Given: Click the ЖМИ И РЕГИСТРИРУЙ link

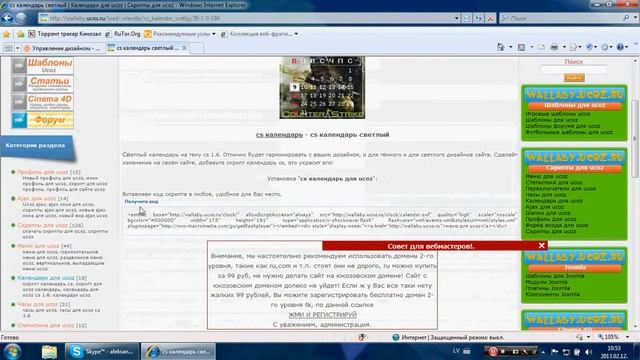Looking at the screenshot, I should click(x=322, y=315).
